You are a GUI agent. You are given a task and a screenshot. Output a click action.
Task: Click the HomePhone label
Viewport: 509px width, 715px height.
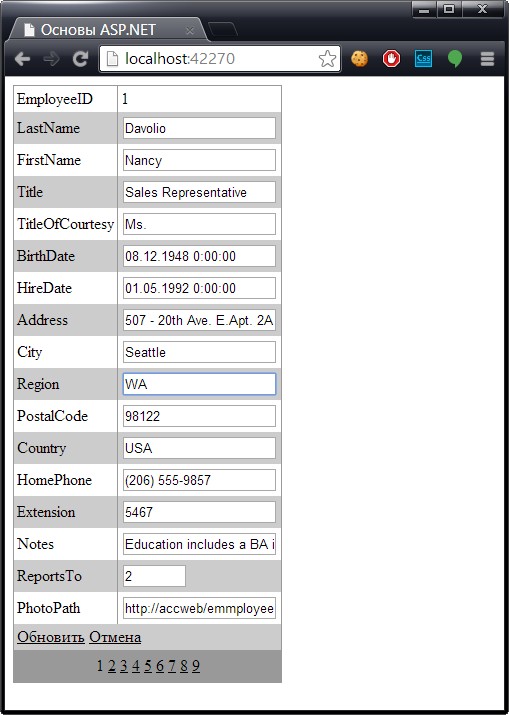pos(54,480)
